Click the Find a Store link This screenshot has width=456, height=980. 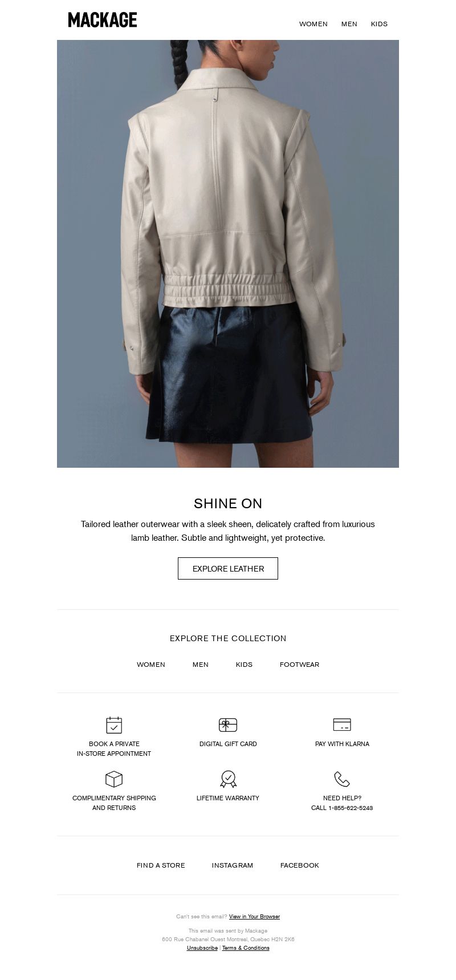(161, 865)
